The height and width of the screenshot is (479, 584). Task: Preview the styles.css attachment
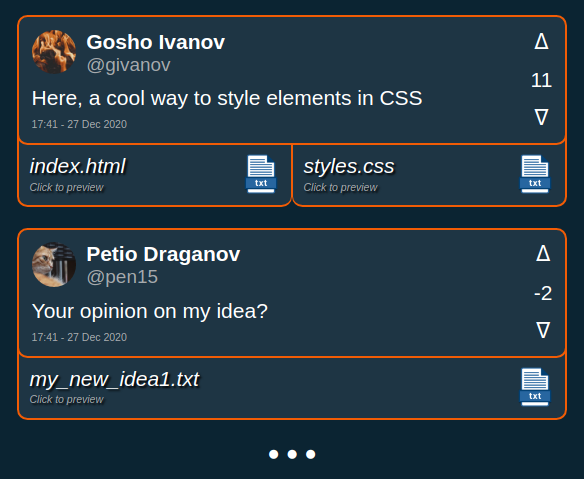[429, 175]
